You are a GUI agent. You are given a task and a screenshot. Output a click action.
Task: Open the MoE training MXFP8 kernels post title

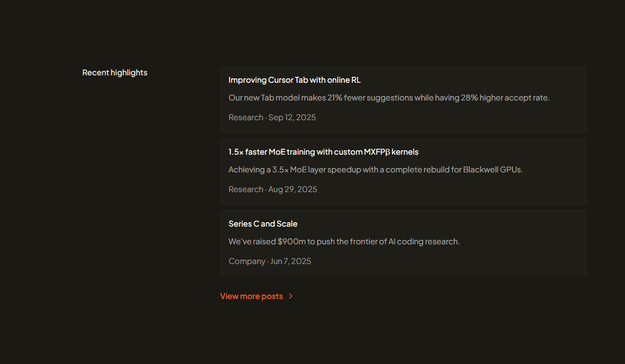coord(323,152)
